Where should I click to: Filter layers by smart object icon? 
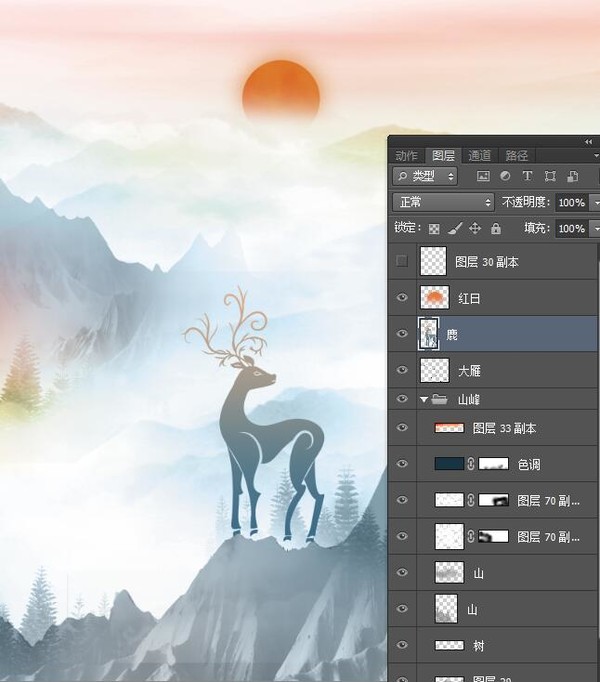coord(573,176)
